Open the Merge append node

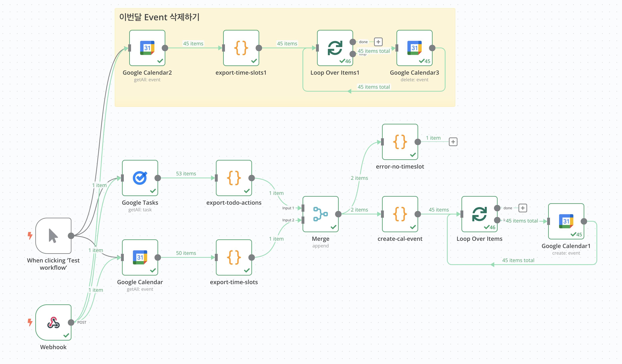(x=320, y=214)
